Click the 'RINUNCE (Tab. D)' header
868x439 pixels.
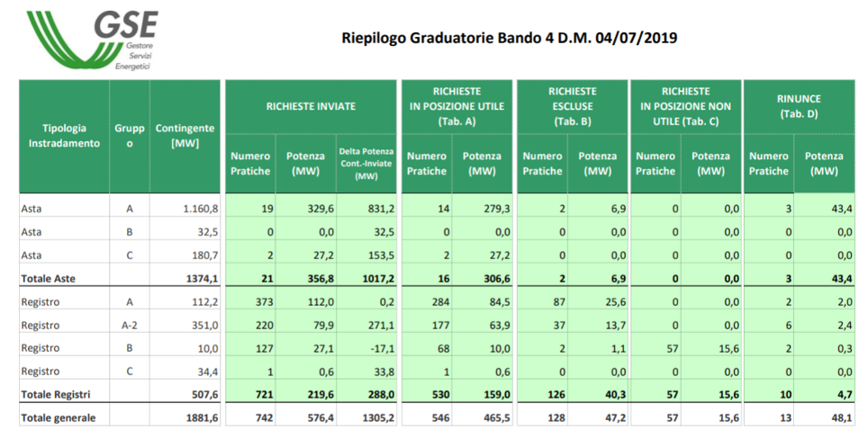click(800, 106)
